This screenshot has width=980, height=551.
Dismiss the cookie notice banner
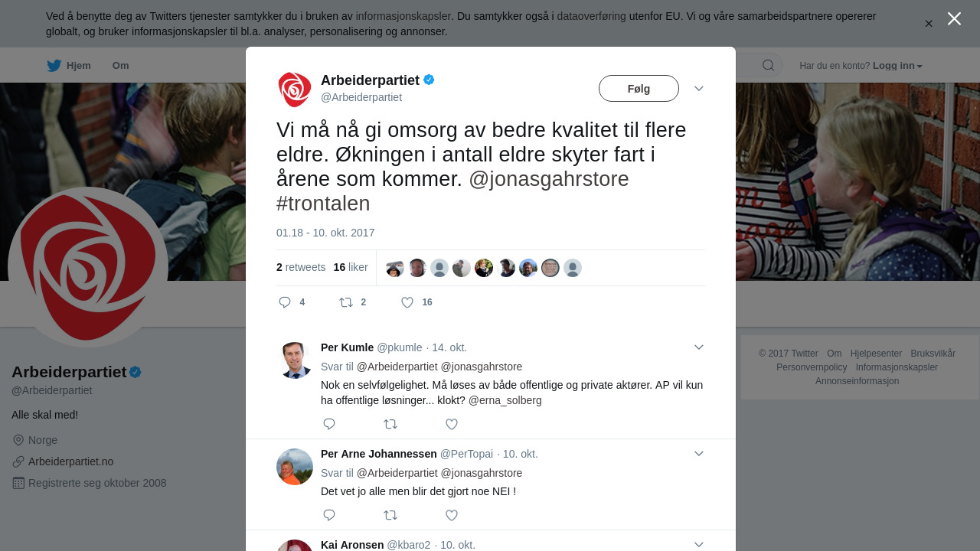(928, 24)
